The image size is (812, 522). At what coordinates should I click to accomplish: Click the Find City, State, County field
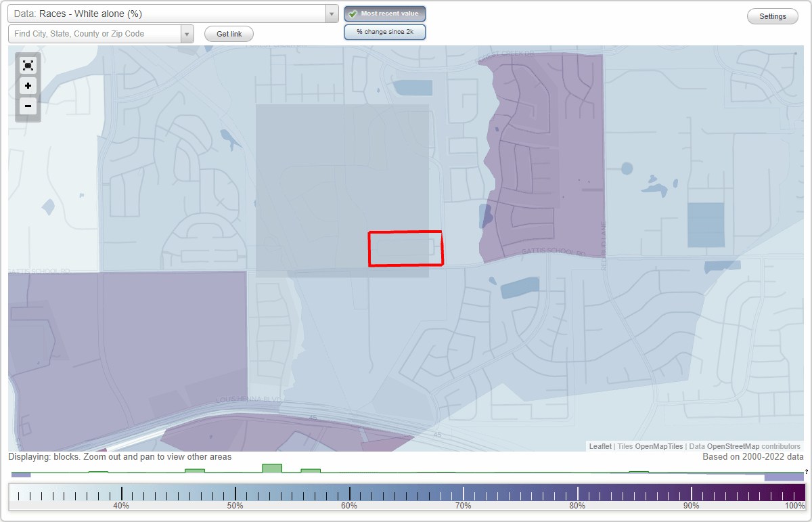click(95, 34)
